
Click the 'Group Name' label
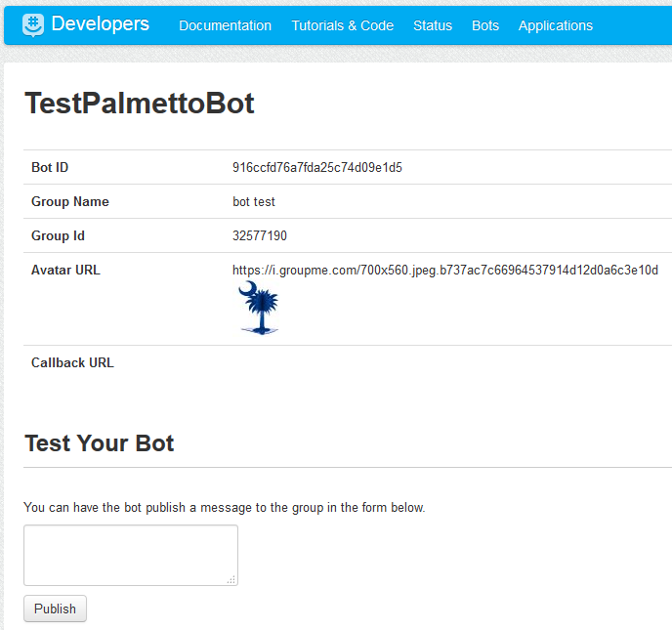70,201
